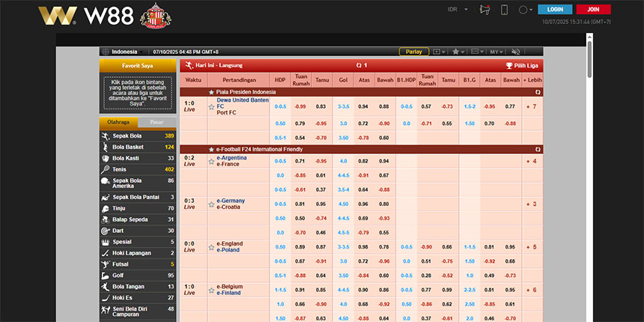Select the Bola Kasti sport icon
The width and height of the screenshot is (644, 322).
(x=106, y=158)
